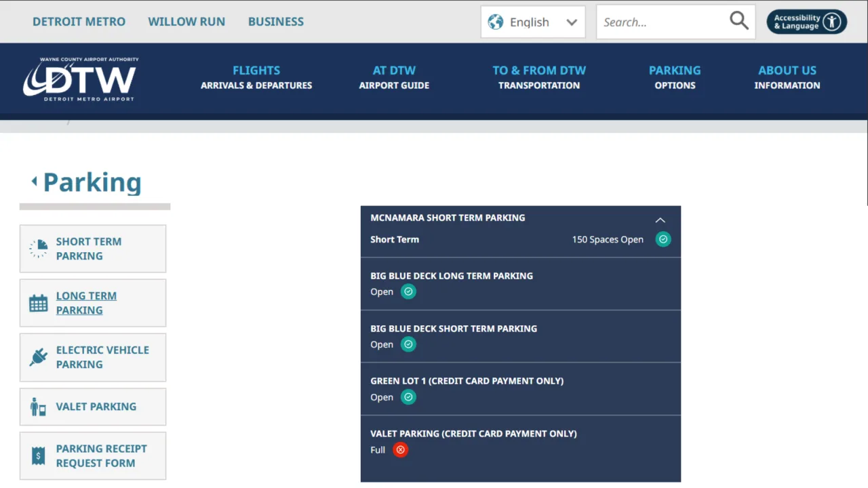The image size is (868, 488).
Task: Click the Electric Vehicle plug icon
Action: coord(39,357)
